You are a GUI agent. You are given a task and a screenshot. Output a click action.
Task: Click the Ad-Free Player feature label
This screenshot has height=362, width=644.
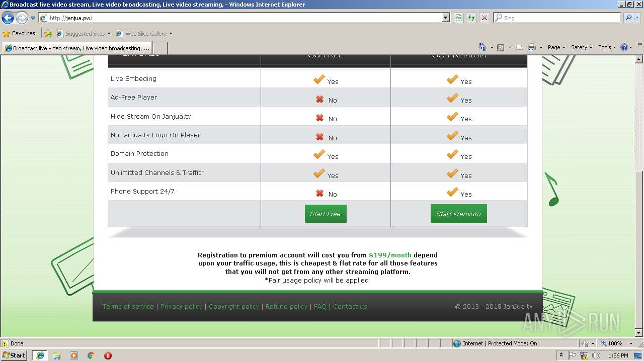[x=134, y=97]
